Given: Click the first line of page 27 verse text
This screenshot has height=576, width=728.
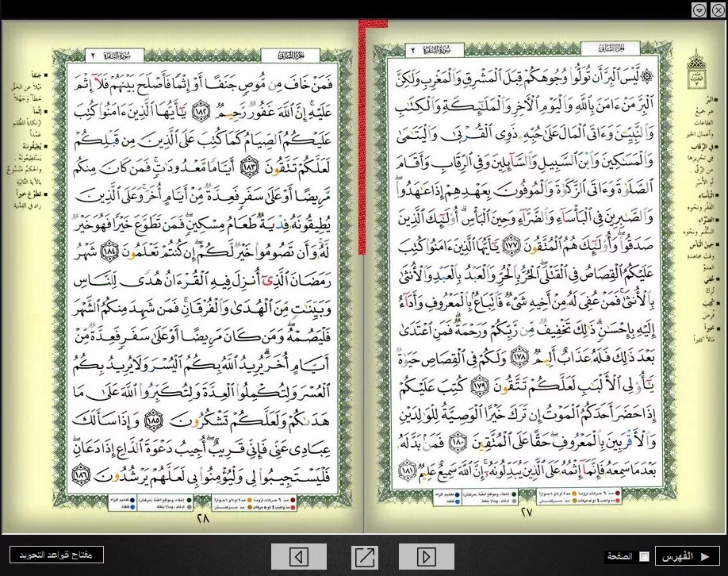Looking at the screenshot, I should (526, 77).
